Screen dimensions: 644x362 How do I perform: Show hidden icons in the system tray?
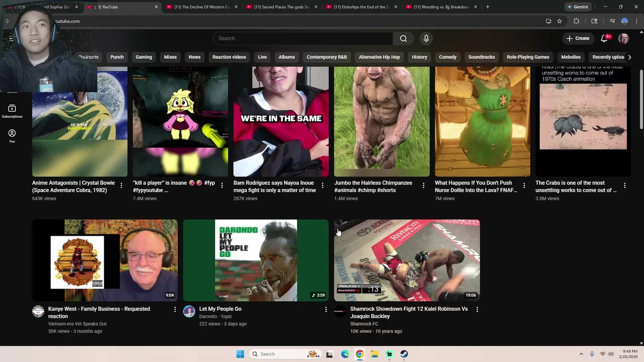pos(581,354)
